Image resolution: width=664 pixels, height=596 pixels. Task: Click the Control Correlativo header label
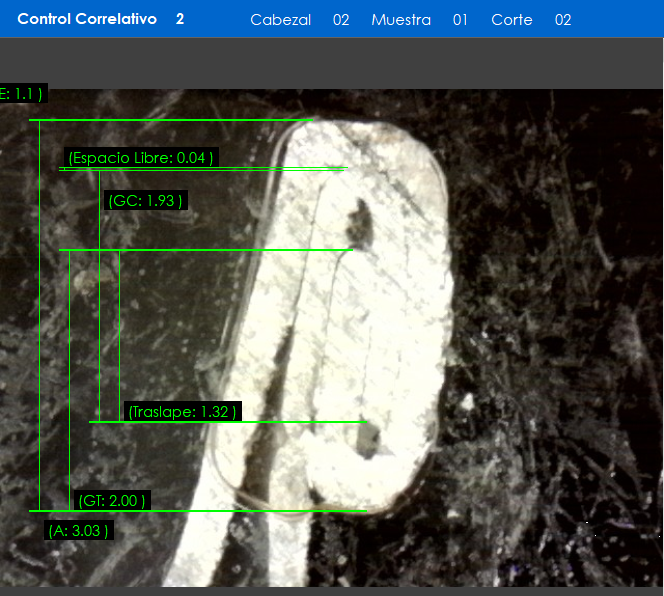[87, 19]
